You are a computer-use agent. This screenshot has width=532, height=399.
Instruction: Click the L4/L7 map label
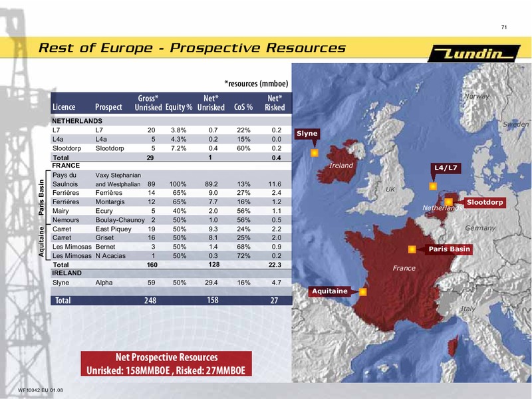click(x=446, y=168)
